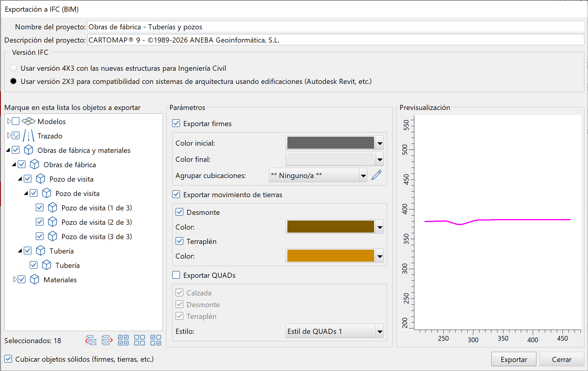
Task: Click the invert selection icon
Action: [x=156, y=340]
